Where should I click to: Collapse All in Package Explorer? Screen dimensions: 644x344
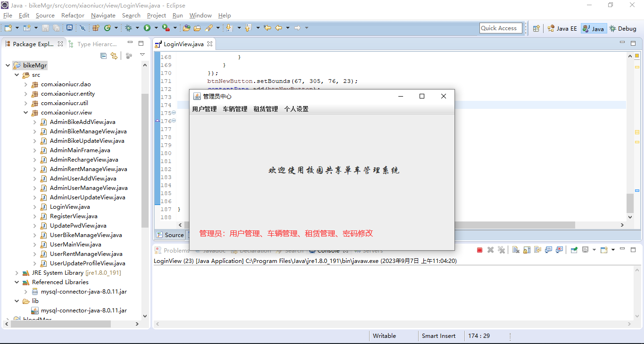pos(104,56)
